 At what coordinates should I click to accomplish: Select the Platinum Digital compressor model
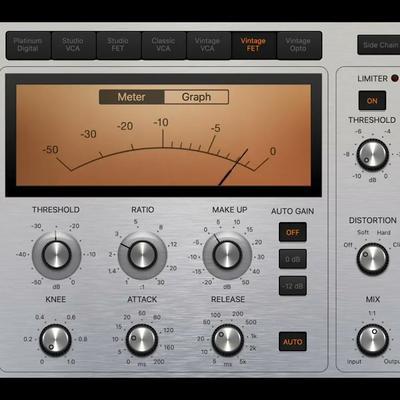click(x=28, y=45)
